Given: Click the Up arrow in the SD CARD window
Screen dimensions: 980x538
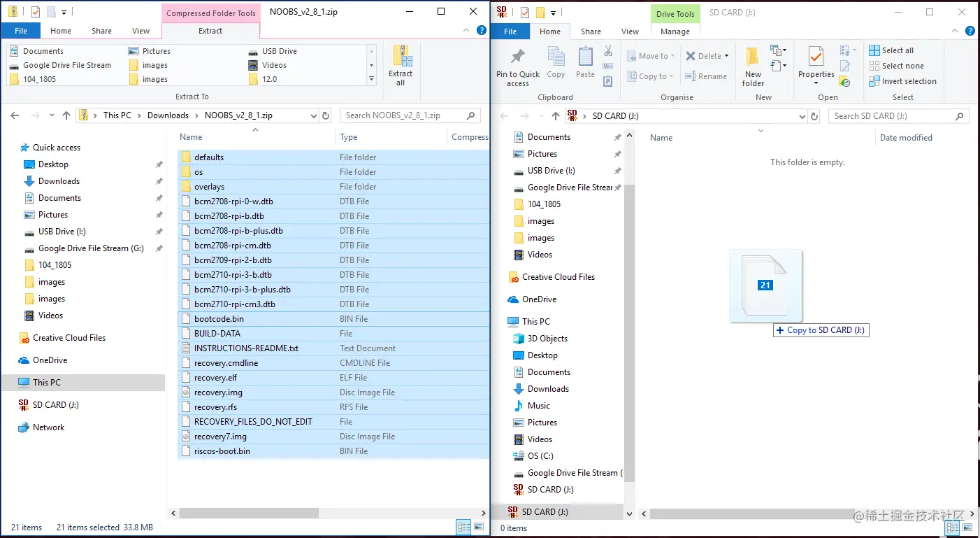Looking at the screenshot, I should (x=556, y=116).
